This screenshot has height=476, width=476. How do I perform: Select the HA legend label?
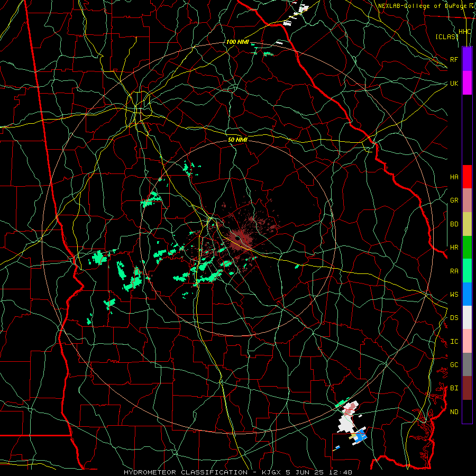pyautogui.click(x=454, y=177)
